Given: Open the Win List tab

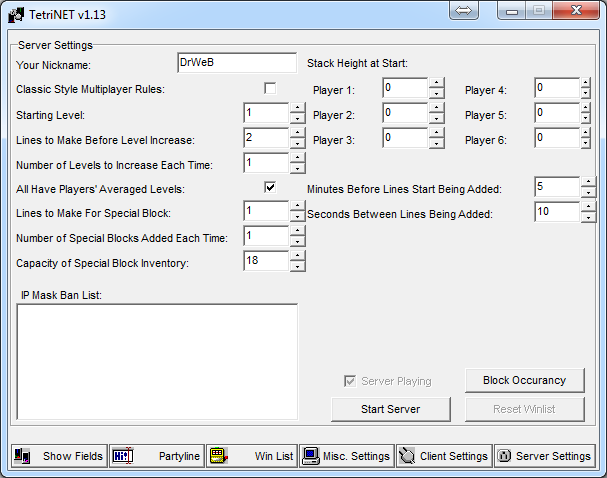Looking at the screenshot, I should [252, 456].
